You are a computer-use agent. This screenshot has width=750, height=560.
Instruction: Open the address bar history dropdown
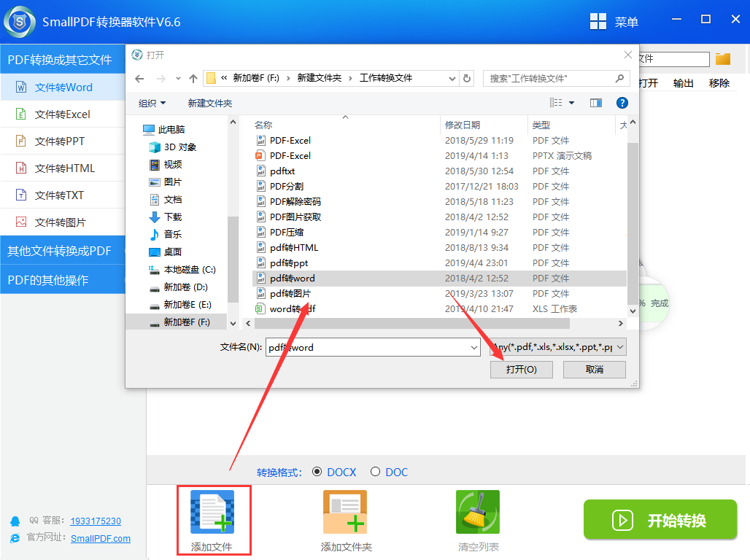click(452, 79)
